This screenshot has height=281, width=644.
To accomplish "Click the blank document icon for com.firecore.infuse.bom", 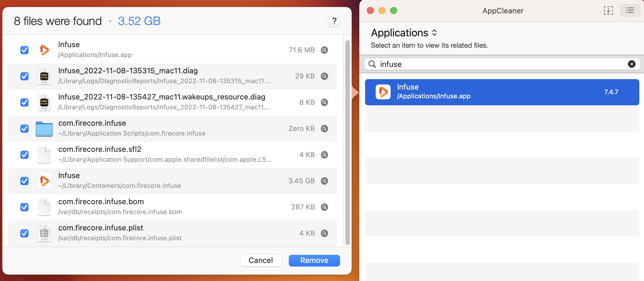I will (44, 207).
